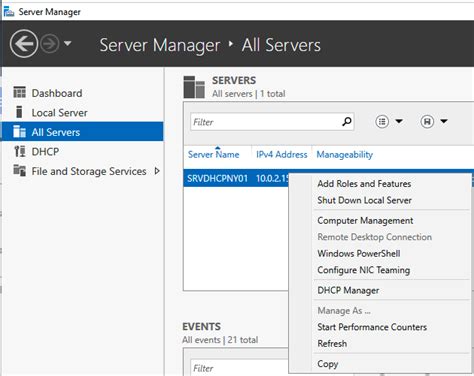Click Refresh in the context menu
Viewport: 474px width, 376px height.
pyautogui.click(x=332, y=343)
